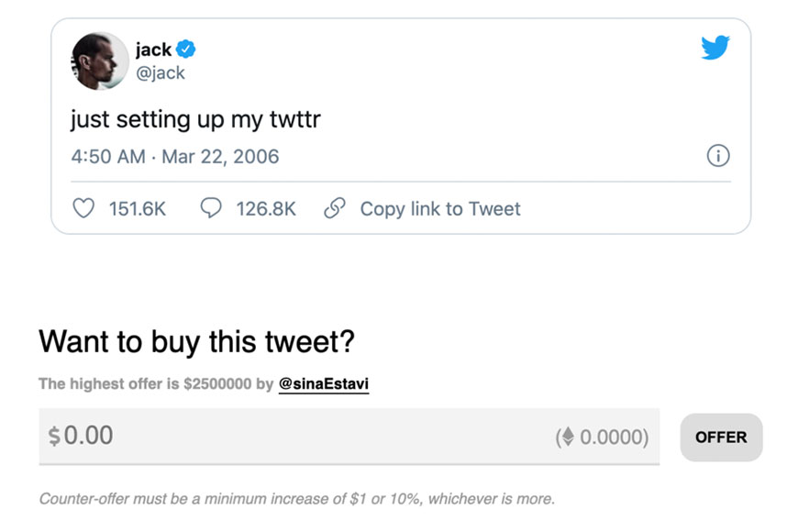This screenshot has height=532, width=798.
Task: Click the display name "jack"
Action: 153,50
